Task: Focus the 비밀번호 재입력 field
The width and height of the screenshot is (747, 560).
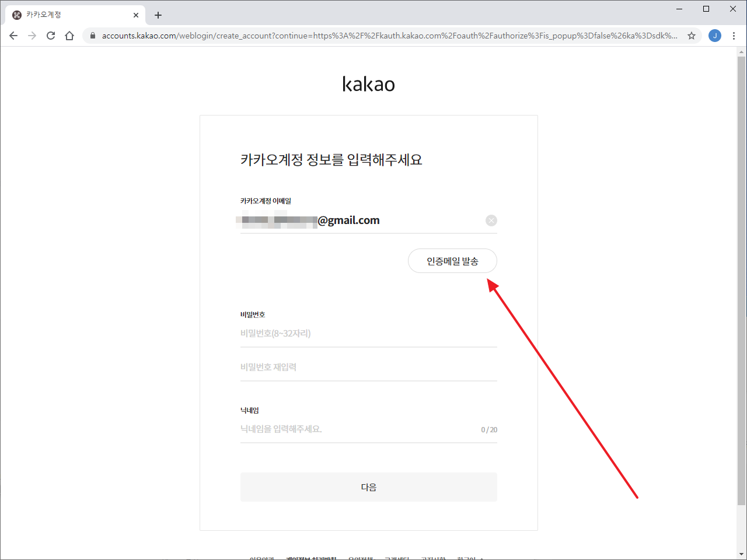Action: 369,367
